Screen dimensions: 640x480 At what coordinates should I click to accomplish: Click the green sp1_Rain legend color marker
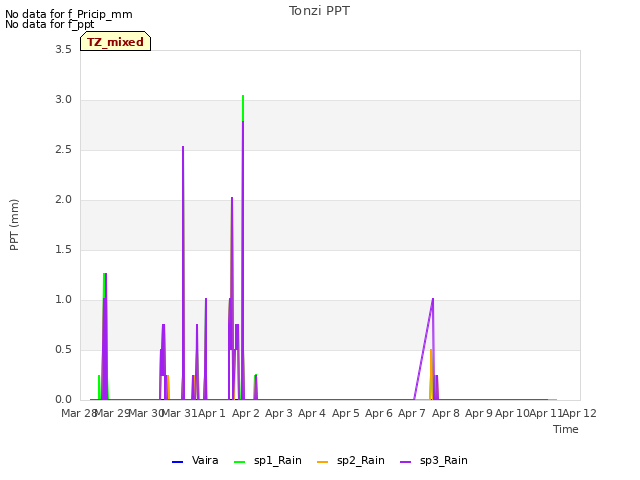click(x=240, y=462)
